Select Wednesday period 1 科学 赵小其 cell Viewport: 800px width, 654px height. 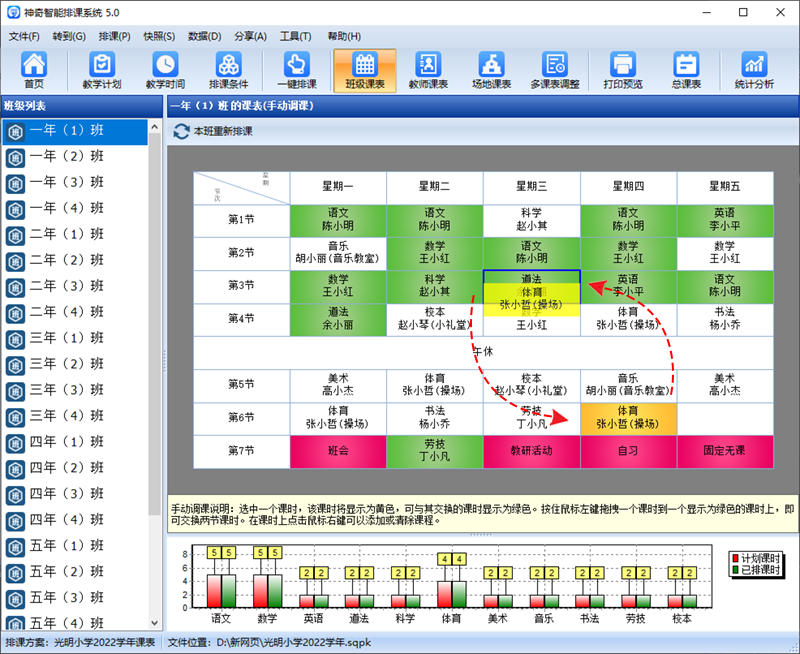531,220
